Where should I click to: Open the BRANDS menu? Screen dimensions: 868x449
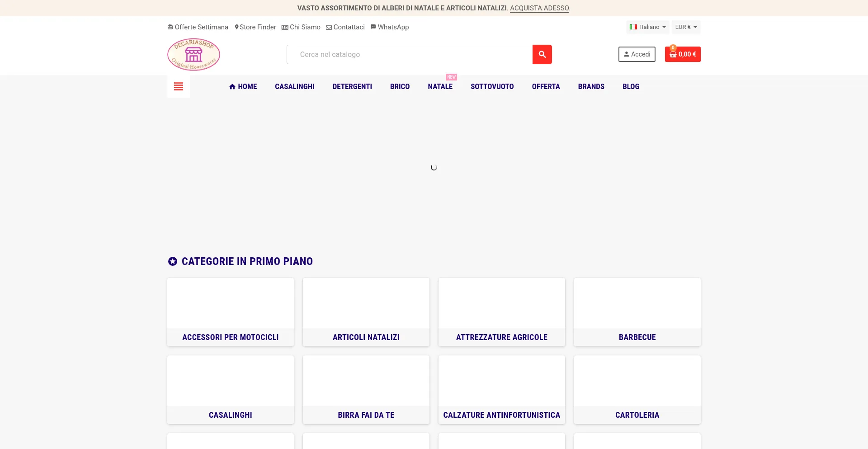pyautogui.click(x=591, y=86)
